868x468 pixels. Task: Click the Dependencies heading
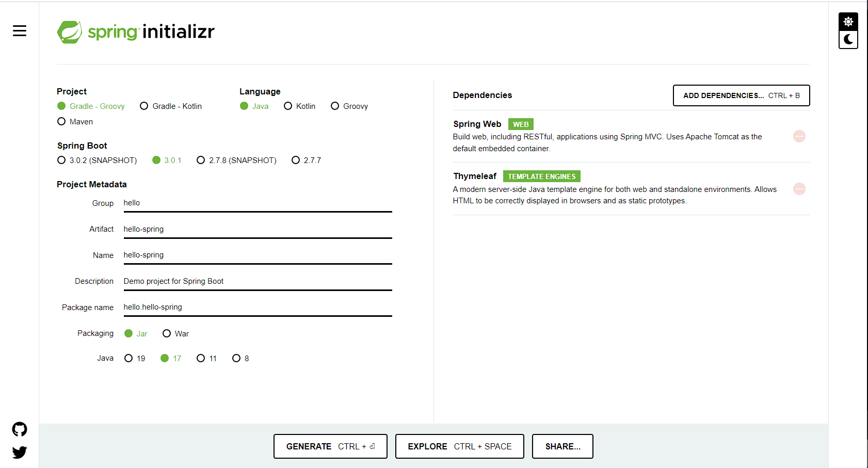point(483,95)
